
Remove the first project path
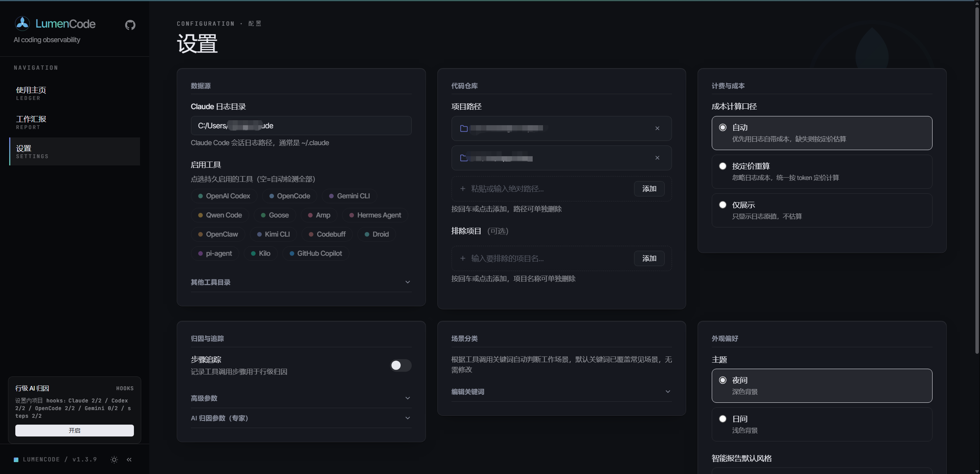657,128
